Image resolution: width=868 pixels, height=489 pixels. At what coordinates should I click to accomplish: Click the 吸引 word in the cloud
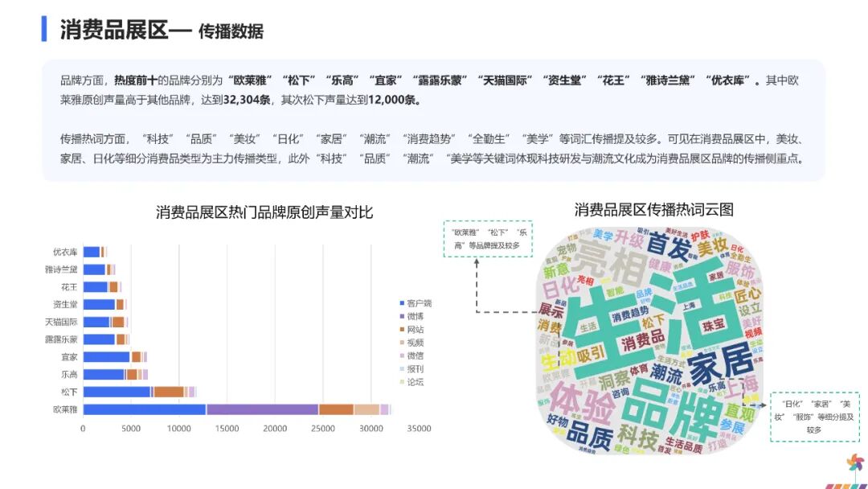(x=591, y=355)
